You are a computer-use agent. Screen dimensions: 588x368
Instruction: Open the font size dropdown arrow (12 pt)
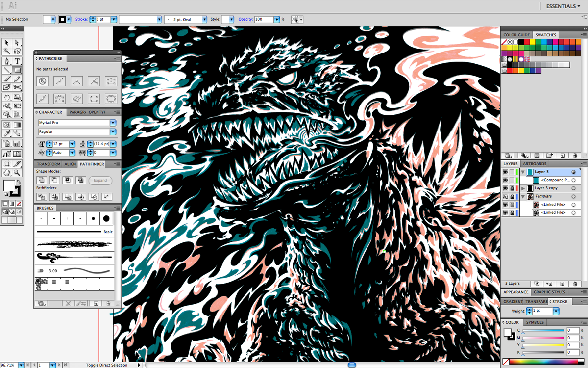point(72,144)
